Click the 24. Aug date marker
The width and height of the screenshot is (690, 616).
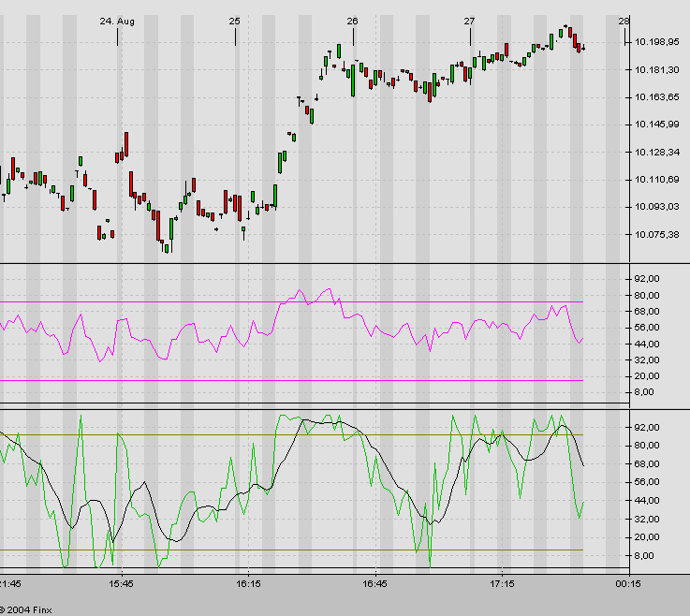pyautogui.click(x=117, y=21)
